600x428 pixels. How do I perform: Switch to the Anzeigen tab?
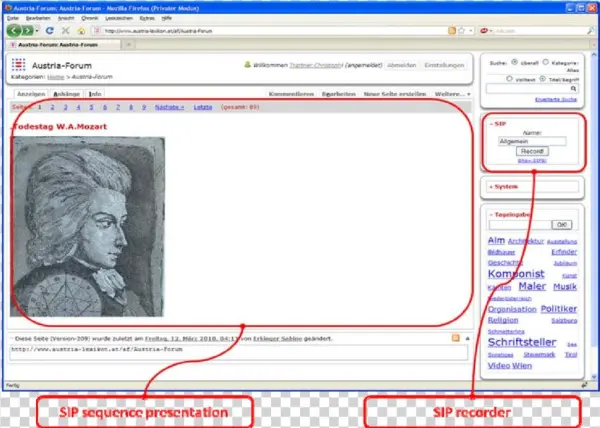pos(31,94)
